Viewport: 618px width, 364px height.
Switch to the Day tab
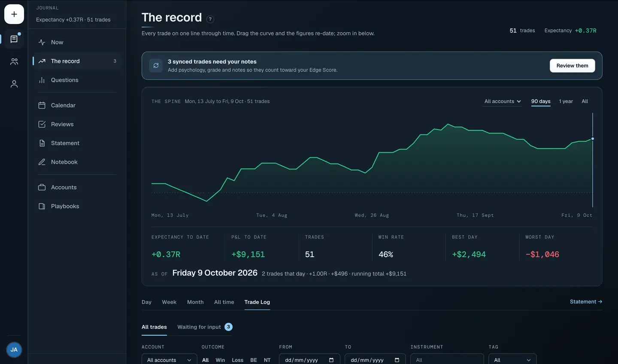click(147, 302)
